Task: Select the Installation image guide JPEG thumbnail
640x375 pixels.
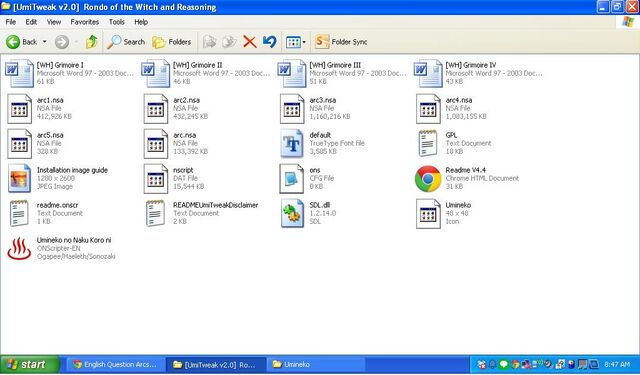Action: tap(19, 178)
